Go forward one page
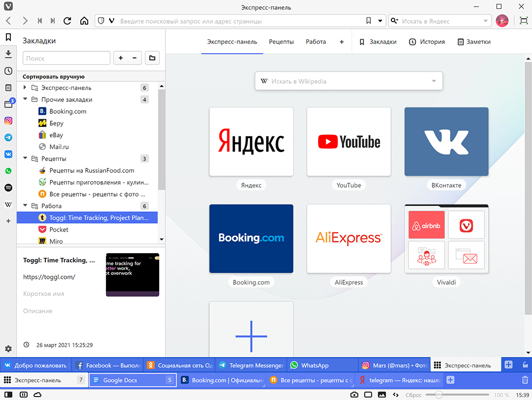The height and width of the screenshot is (400, 532). (25, 21)
